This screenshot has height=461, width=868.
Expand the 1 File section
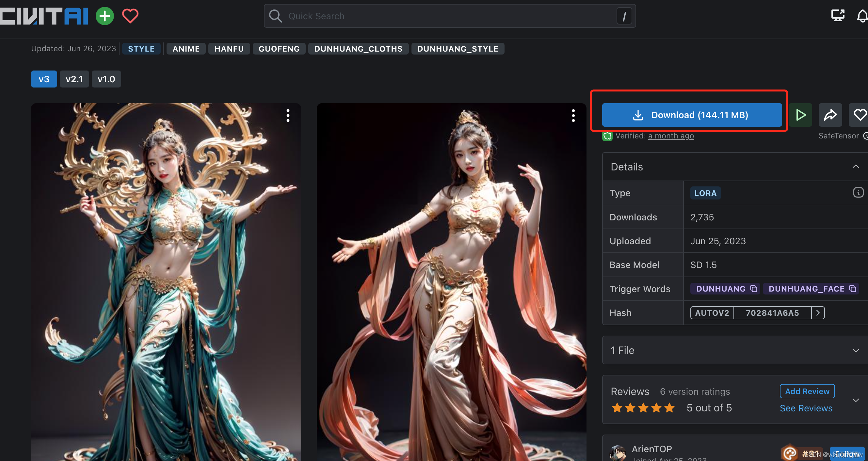click(x=856, y=350)
